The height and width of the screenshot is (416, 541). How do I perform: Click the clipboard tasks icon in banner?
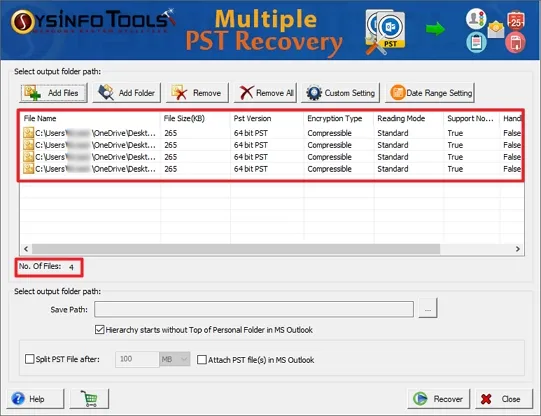tap(476, 42)
